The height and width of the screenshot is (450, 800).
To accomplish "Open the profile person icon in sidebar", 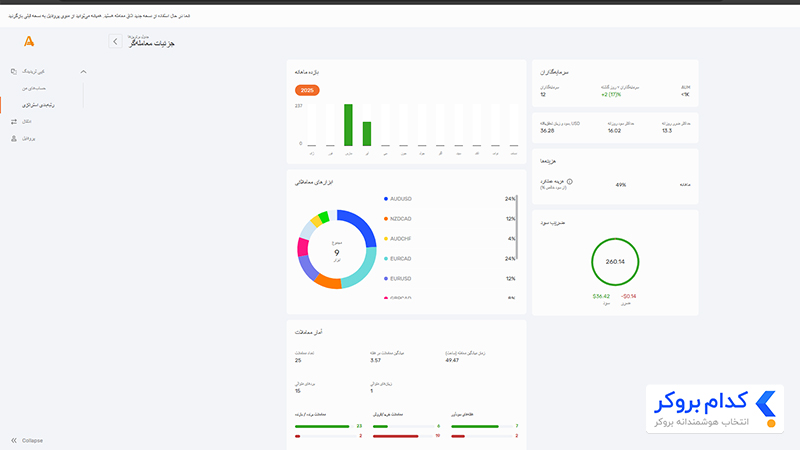I will [14, 138].
